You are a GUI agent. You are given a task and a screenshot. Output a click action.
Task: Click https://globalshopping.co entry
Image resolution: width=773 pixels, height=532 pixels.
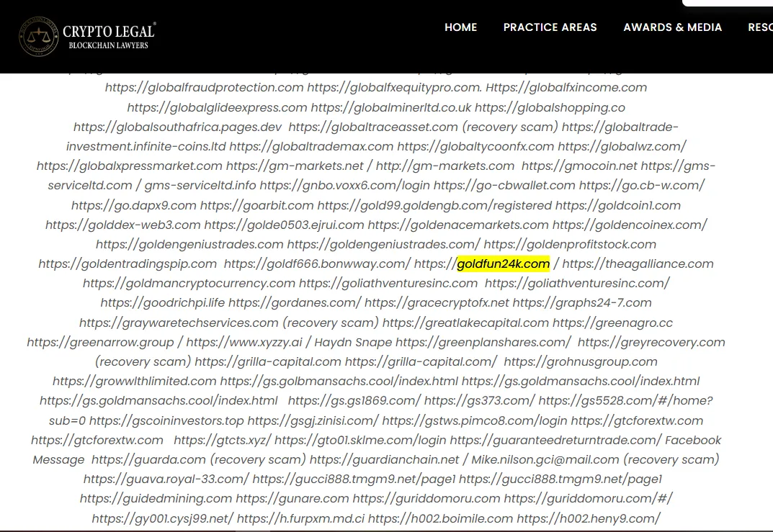pyautogui.click(x=550, y=107)
